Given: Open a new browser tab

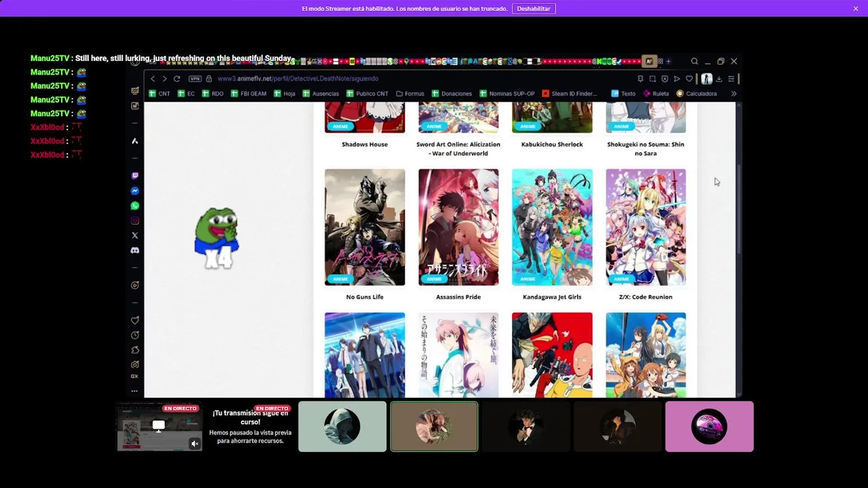Looking at the screenshot, I should 668,62.
